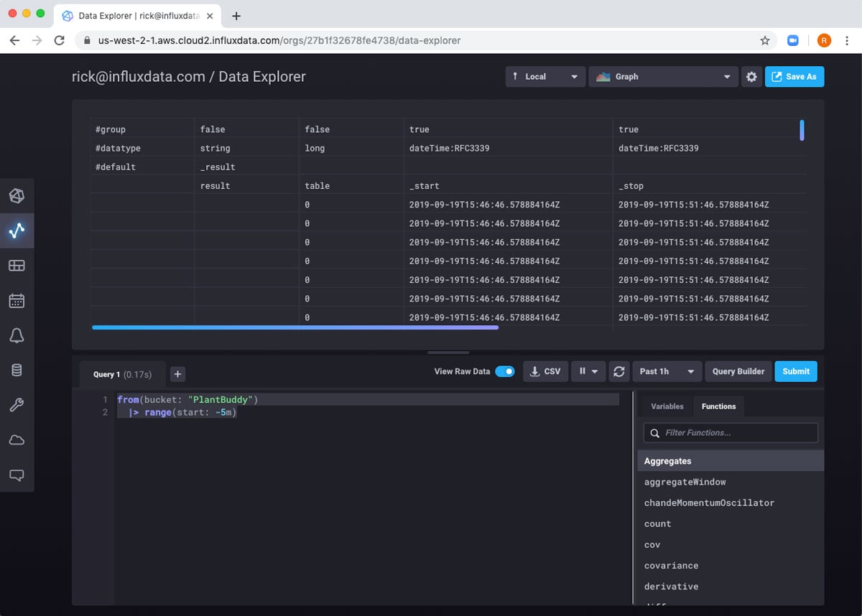Click the refresh icon next to Past 1h

coord(618,371)
